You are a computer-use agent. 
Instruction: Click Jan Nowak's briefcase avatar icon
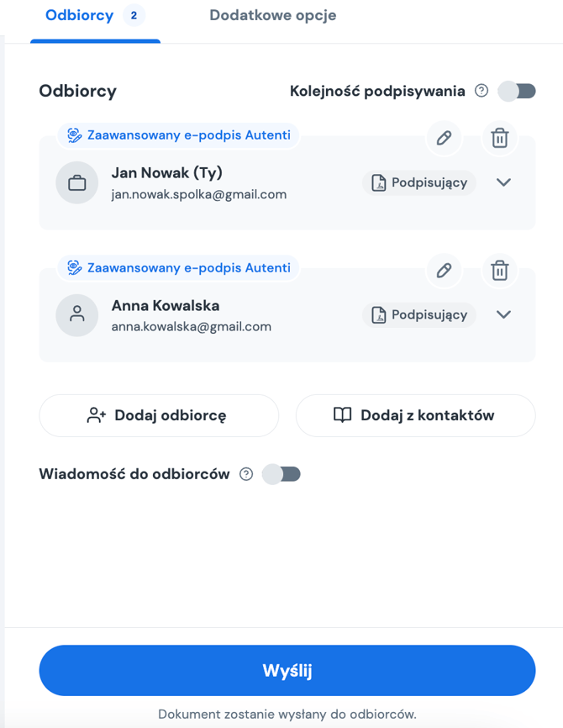[x=77, y=182]
